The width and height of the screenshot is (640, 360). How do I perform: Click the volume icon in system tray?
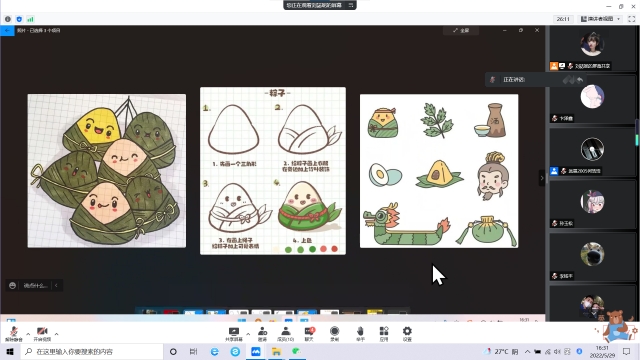[x=558, y=351]
